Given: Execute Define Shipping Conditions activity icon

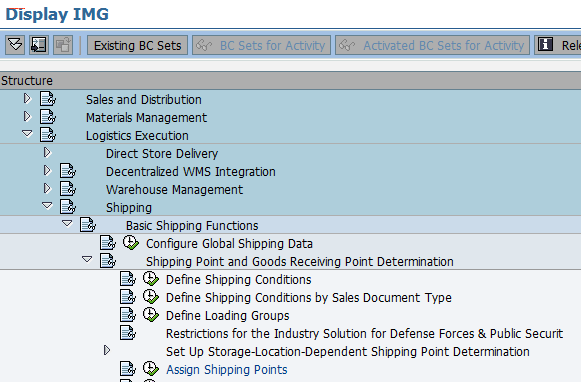Looking at the screenshot, I should coord(151,279).
